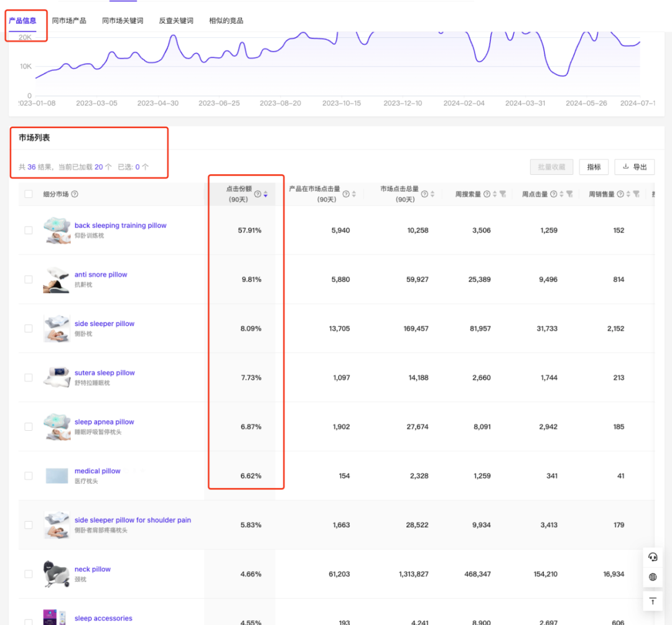This screenshot has height=625, width=672.
Task: Open help icon for 市场点击总量 column
Action: point(424,194)
